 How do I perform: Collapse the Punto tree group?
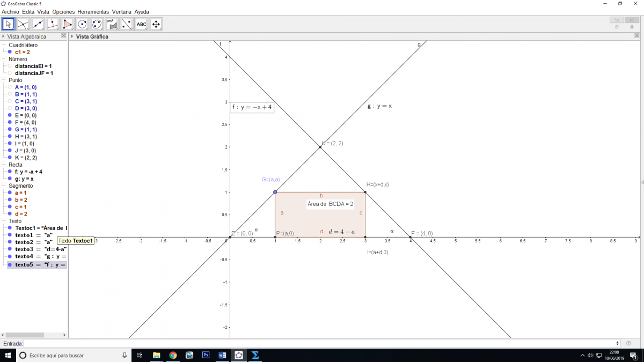click(4, 80)
